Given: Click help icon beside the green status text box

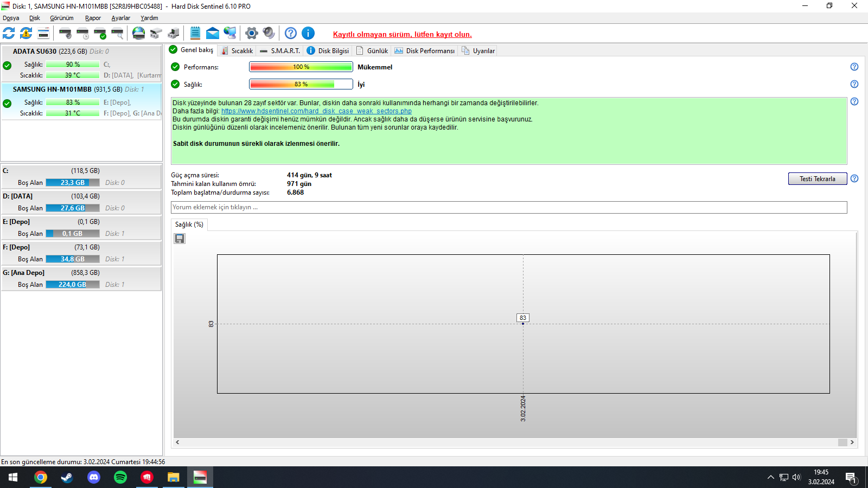Looking at the screenshot, I should pos(854,101).
